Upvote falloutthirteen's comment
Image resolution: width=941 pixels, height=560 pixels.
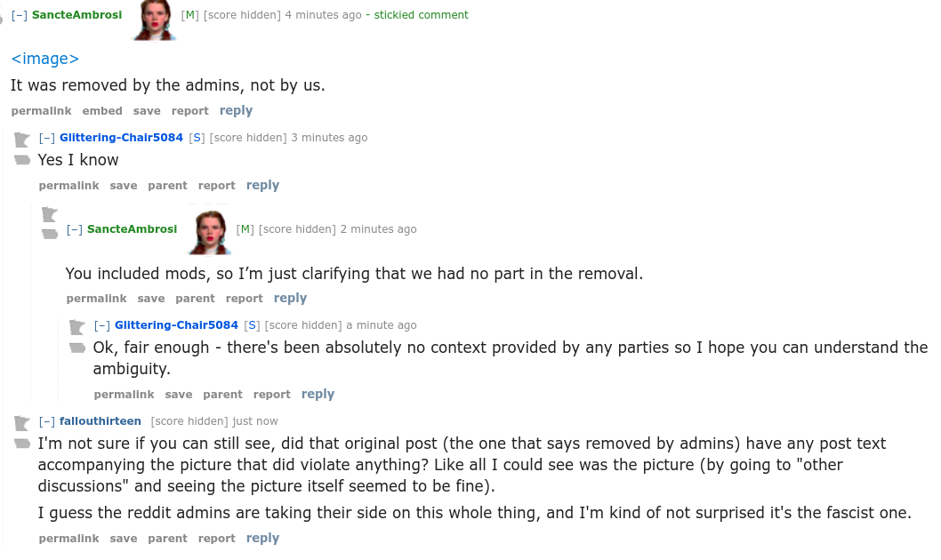(x=22, y=423)
